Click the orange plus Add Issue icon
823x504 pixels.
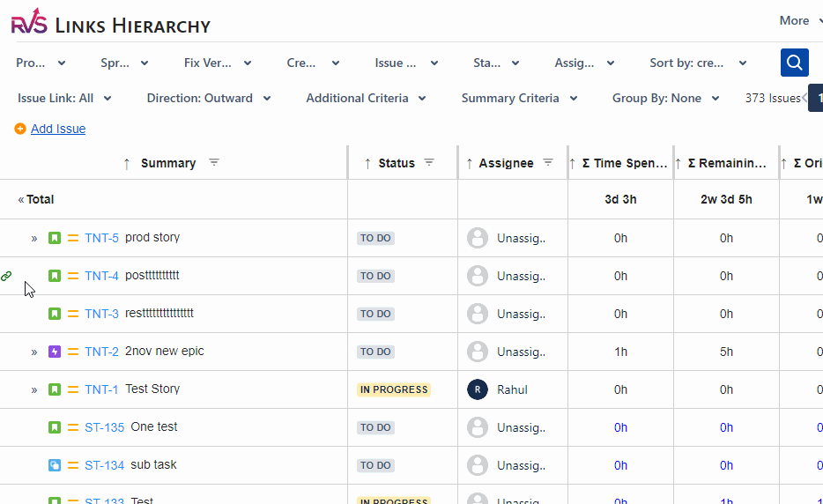[20, 129]
